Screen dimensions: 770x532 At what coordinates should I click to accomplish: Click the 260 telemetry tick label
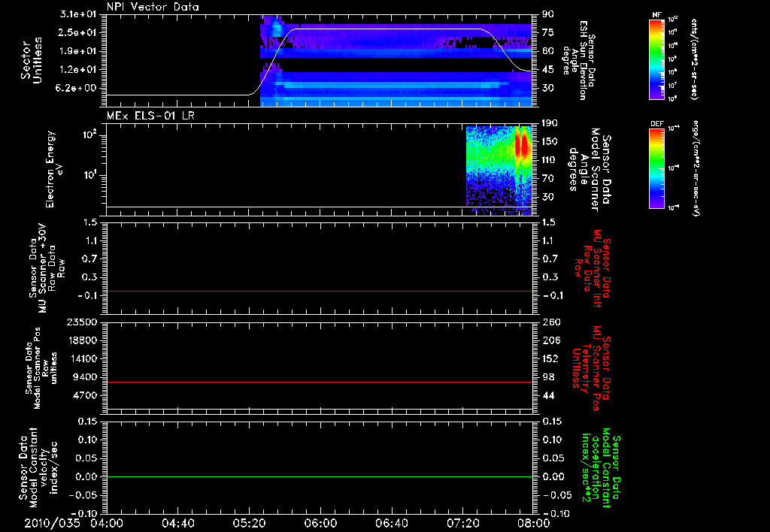coord(551,322)
